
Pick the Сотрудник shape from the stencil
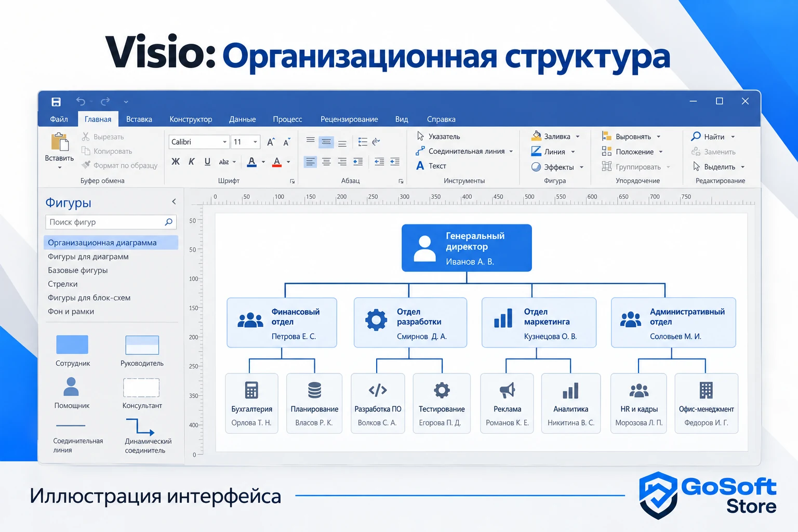click(72, 351)
